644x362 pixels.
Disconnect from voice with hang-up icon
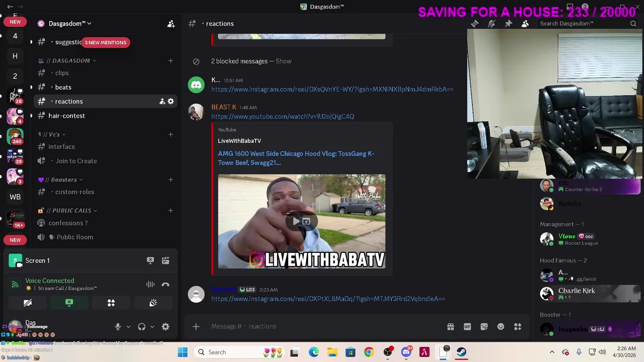click(166, 285)
